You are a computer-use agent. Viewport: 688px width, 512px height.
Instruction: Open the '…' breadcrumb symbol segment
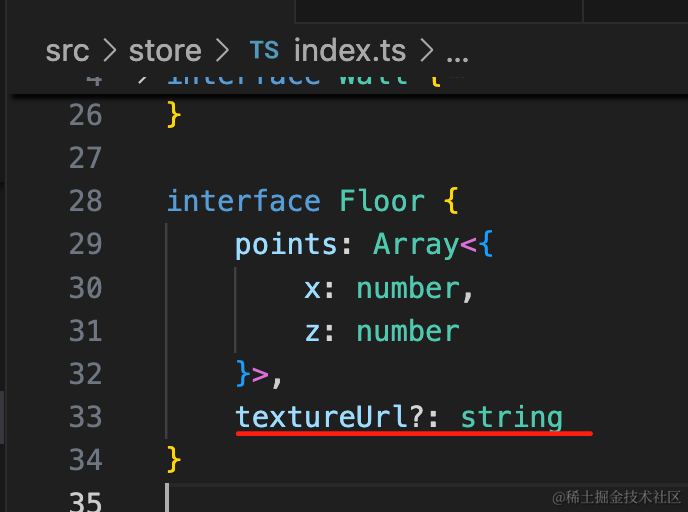click(457, 57)
